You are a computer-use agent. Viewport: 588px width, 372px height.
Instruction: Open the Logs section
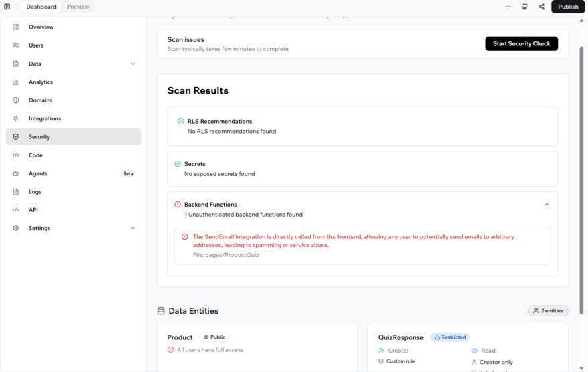click(x=35, y=192)
